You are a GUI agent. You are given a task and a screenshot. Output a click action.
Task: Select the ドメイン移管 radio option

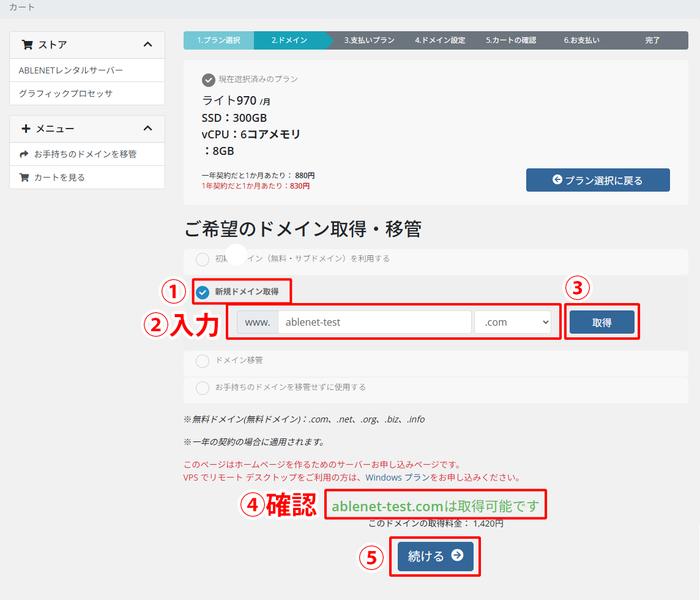[x=203, y=361]
